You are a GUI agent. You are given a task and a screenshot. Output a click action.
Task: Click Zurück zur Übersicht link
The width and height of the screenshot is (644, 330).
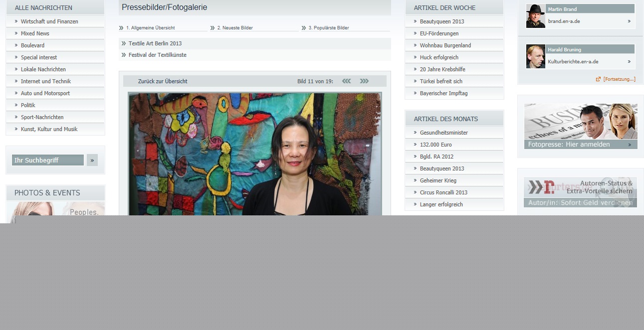pos(163,81)
